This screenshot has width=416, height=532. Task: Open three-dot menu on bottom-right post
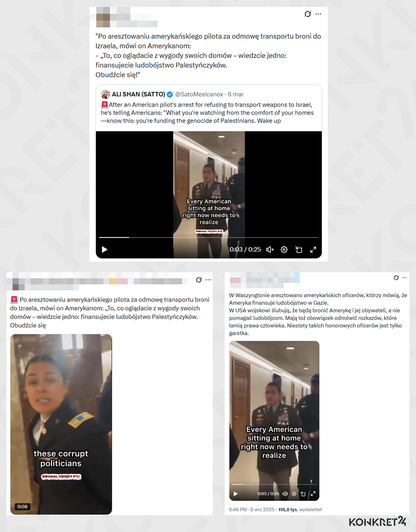pyautogui.click(x=405, y=278)
